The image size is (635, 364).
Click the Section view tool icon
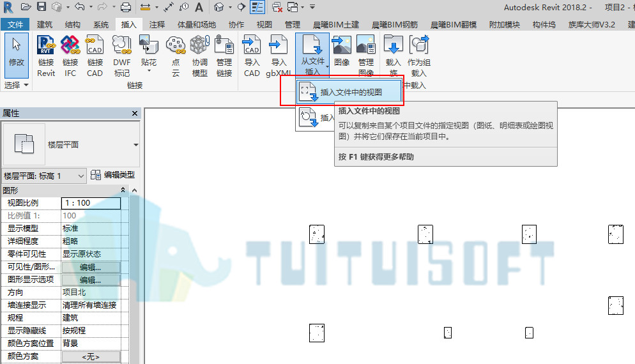point(241,7)
